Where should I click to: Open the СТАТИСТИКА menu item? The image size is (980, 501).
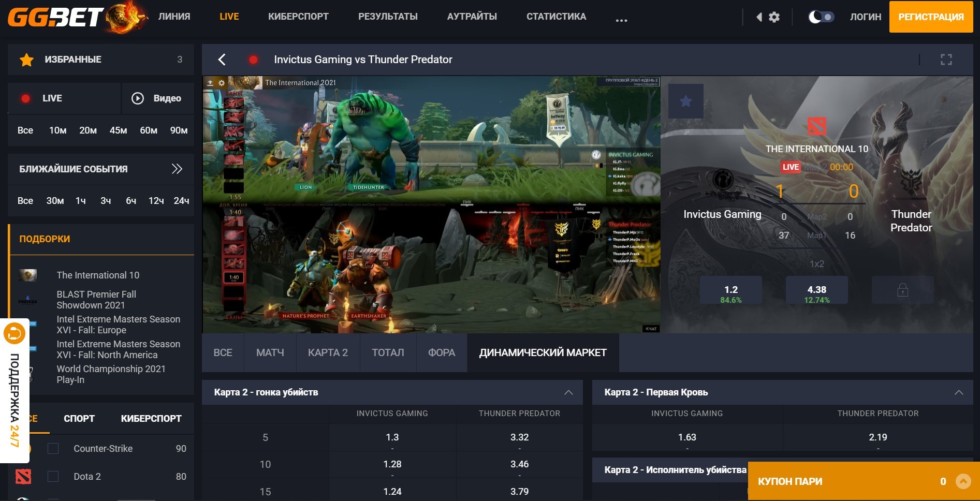coord(556,17)
